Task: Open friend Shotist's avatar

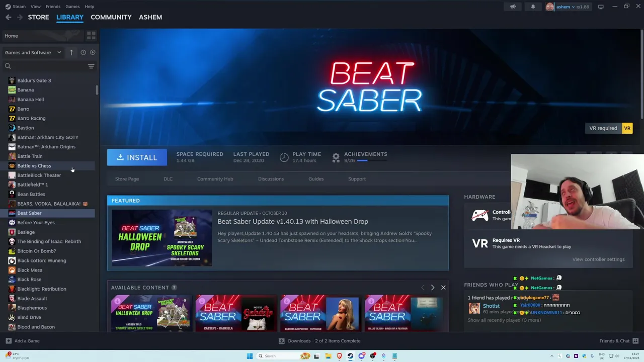Action: coord(474,308)
